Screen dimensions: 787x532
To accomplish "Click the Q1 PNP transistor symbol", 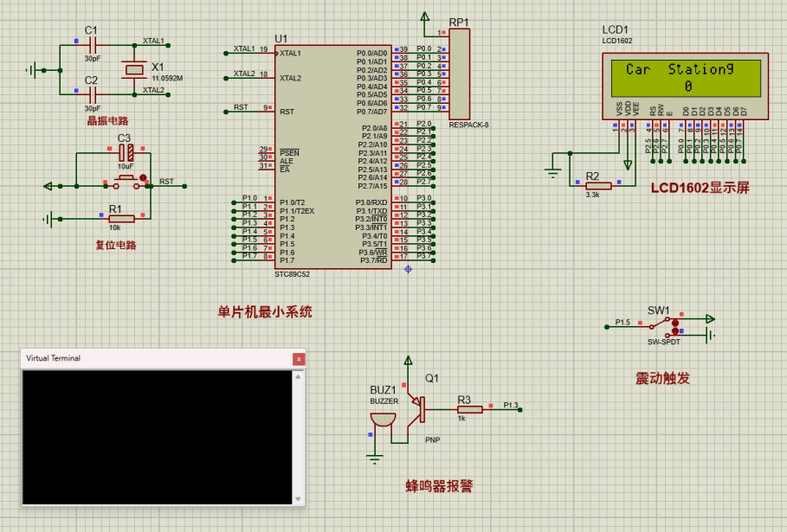I will (x=418, y=407).
